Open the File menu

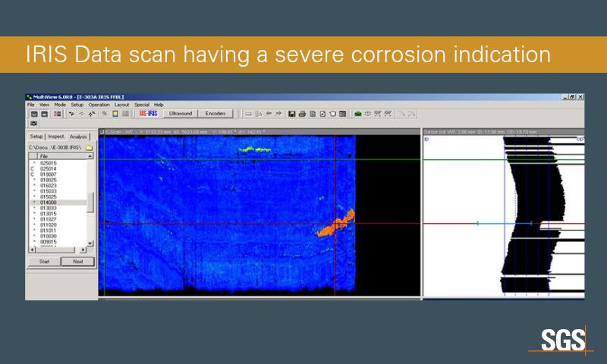pyautogui.click(x=31, y=105)
